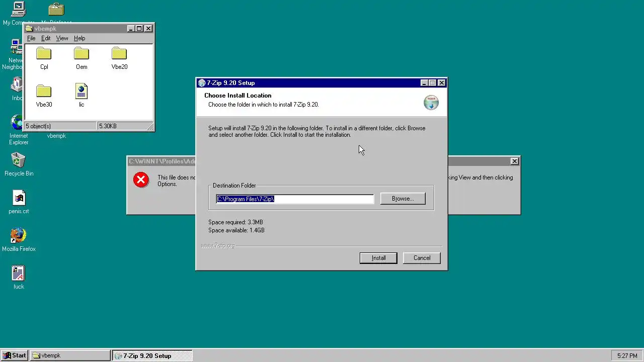Select the lic file icon

point(82,92)
